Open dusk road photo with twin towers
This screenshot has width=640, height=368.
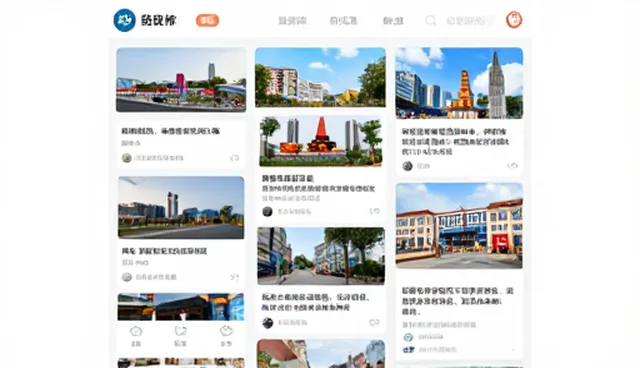(x=181, y=207)
